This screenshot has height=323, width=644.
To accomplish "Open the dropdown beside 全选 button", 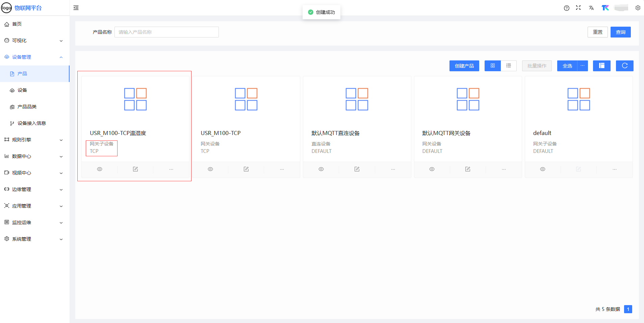I will pyautogui.click(x=583, y=66).
